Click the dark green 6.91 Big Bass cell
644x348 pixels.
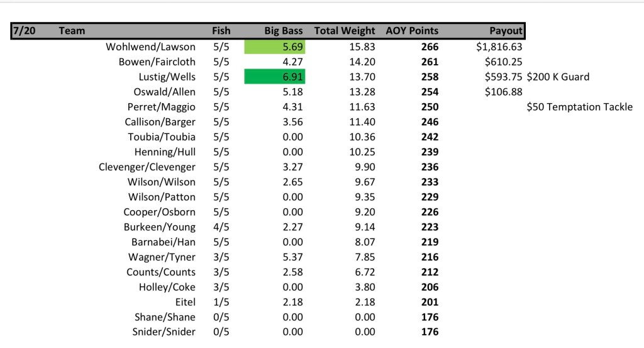[x=274, y=77]
